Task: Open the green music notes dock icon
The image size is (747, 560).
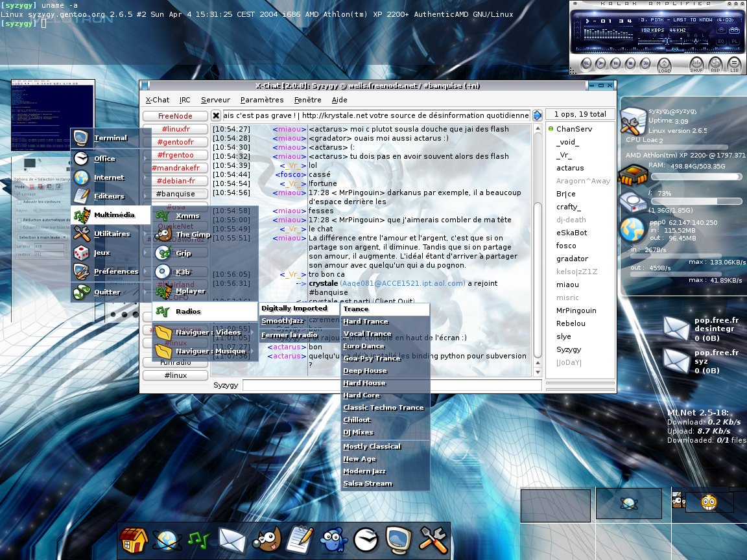Action: click(x=198, y=540)
